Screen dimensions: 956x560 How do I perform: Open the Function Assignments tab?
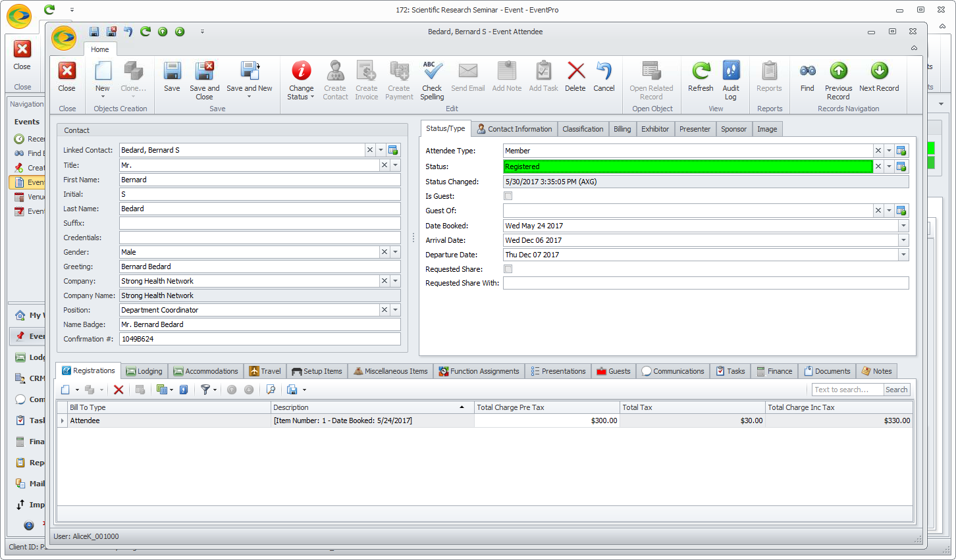479,371
